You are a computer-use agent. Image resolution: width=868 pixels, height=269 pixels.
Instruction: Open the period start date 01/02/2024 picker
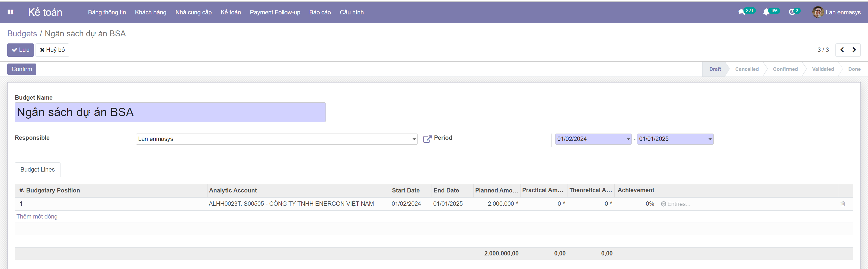click(x=593, y=139)
